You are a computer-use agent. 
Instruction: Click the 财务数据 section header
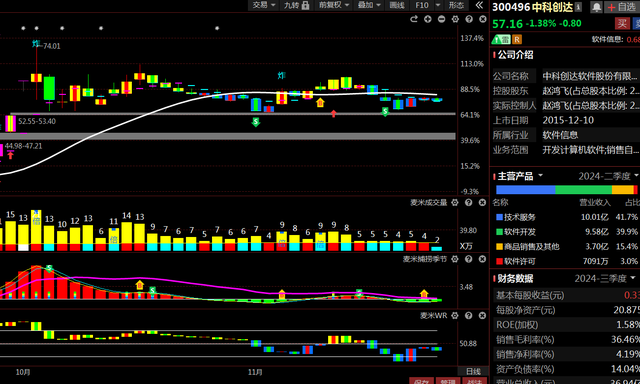(515, 278)
